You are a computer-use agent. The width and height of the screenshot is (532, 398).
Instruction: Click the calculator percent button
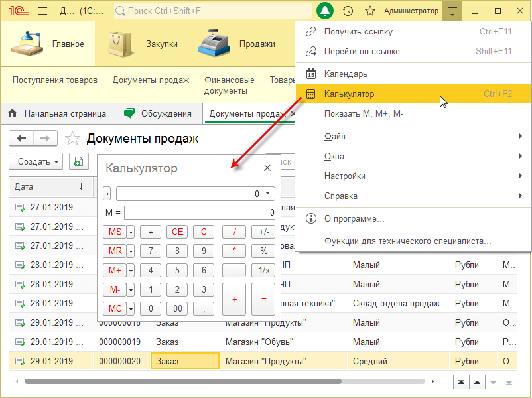(263, 251)
